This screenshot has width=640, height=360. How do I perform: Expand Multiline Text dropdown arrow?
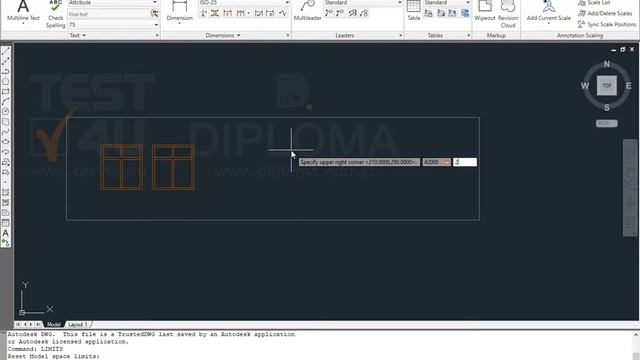(x=23, y=23)
